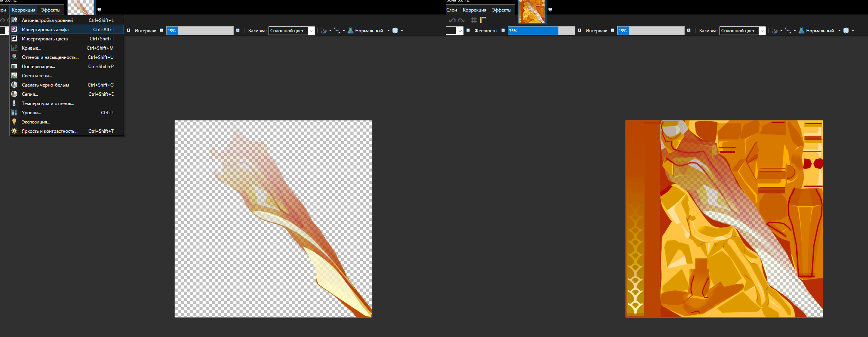The height and width of the screenshot is (337, 868).
Task: Click Нормальный blend mode flask in right window
Action: [801, 31]
